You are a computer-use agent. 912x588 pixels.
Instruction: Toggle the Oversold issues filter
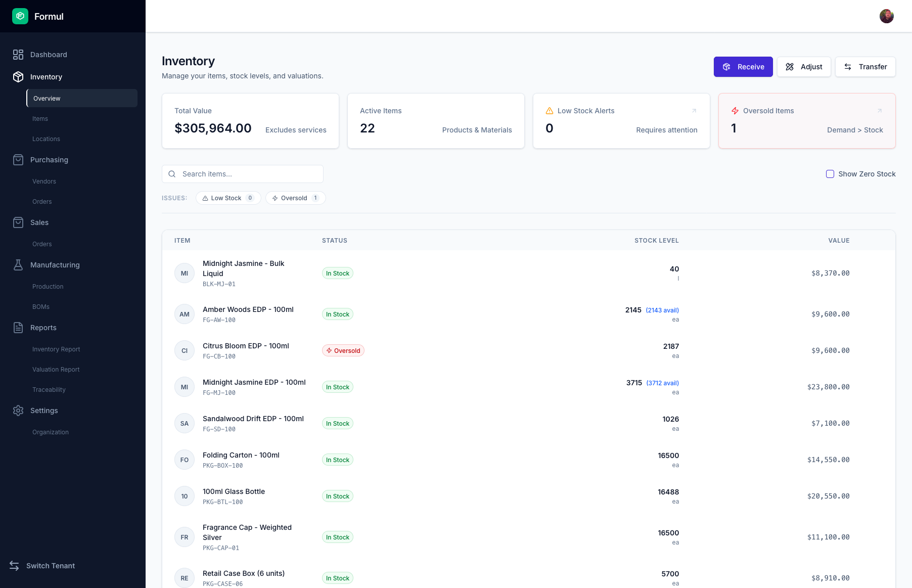coord(295,198)
